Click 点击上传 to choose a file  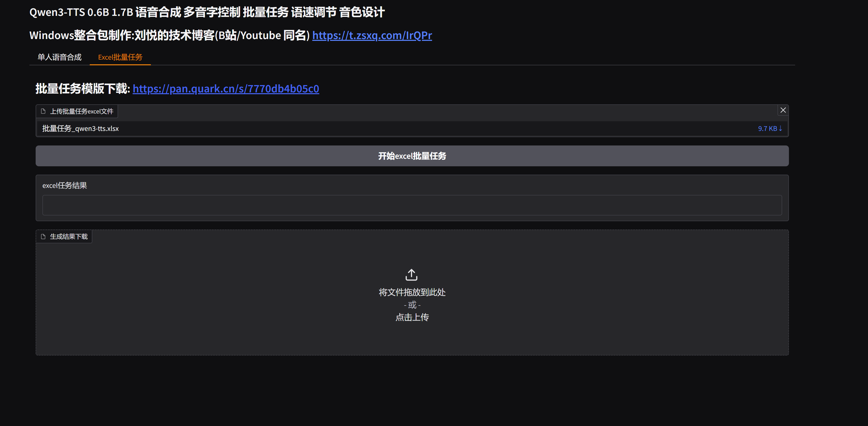(412, 317)
